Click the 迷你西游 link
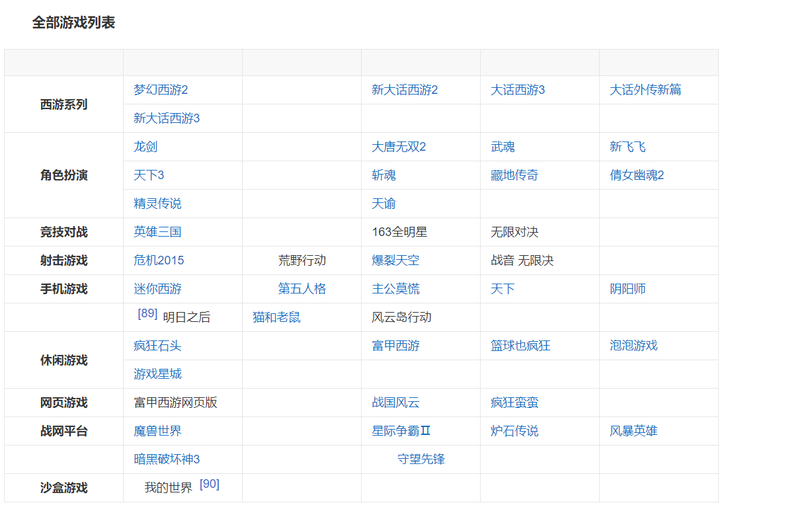812x507 pixels. coord(157,289)
